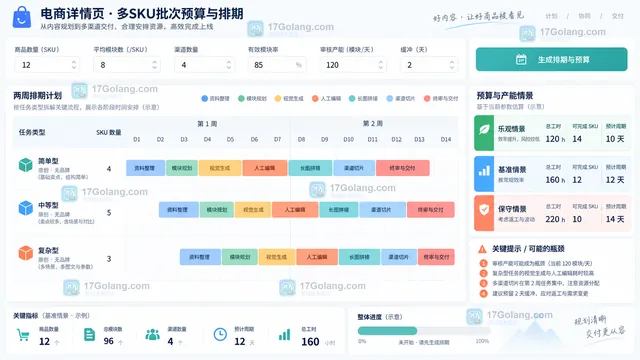Focus the 平均模块数 input showing 8
This screenshot has height=360, width=640.
(127, 65)
